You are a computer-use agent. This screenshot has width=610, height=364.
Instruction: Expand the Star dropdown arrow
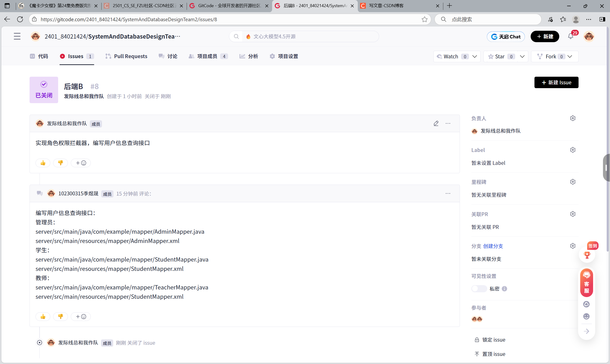522,56
